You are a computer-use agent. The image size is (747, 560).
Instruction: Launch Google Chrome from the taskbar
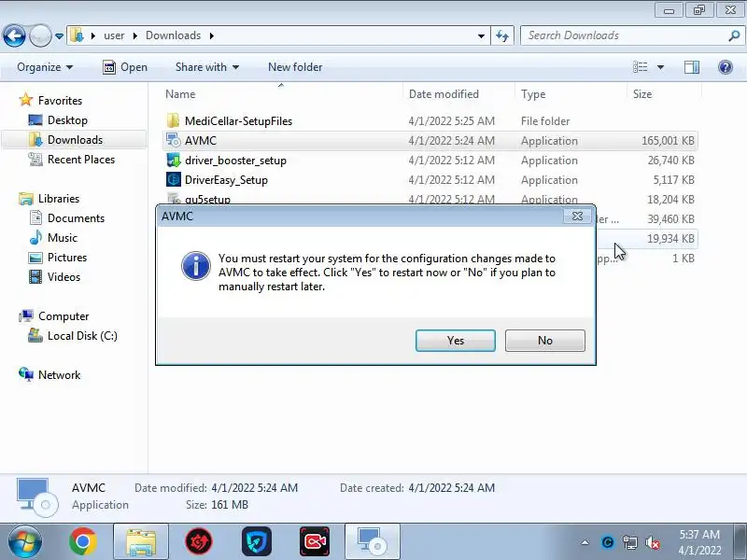(x=83, y=541)
